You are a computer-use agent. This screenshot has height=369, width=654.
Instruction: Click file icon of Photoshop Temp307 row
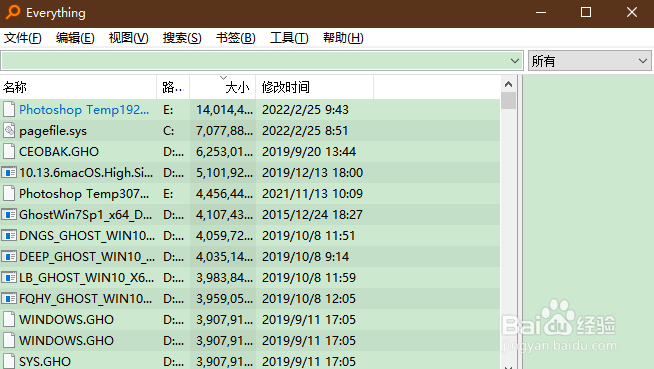click(9, 193)
